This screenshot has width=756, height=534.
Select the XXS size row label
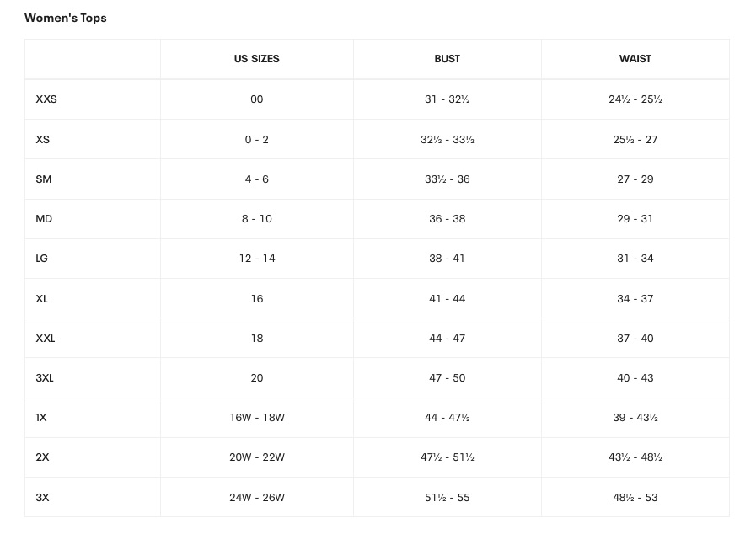pos(46,99)
